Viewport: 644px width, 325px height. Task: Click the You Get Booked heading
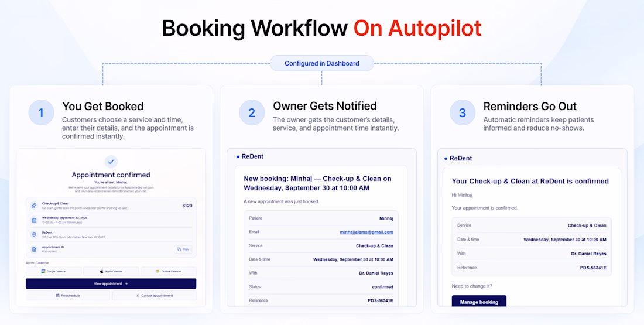click(102, 107)
